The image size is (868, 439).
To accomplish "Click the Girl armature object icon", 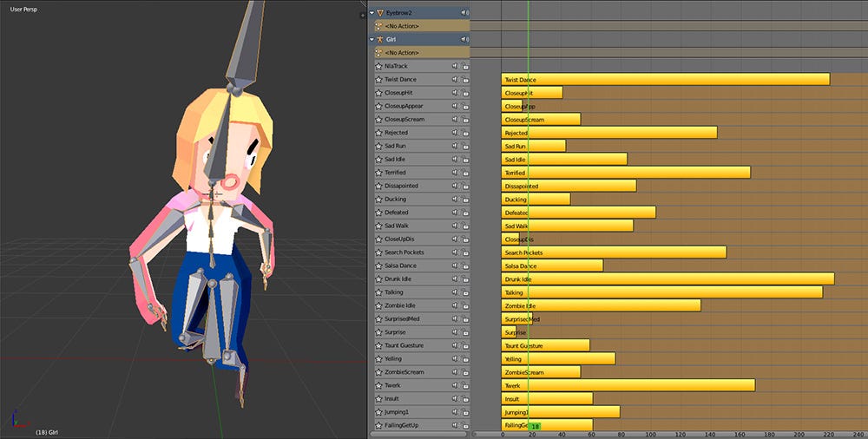I will tap(380, 39).
